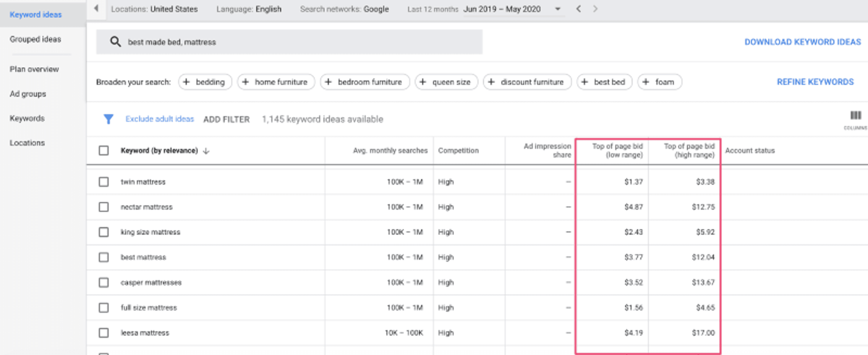Click Download Keyword Ideas link
The height and width of the screenshot is (355, 868).
803,42
